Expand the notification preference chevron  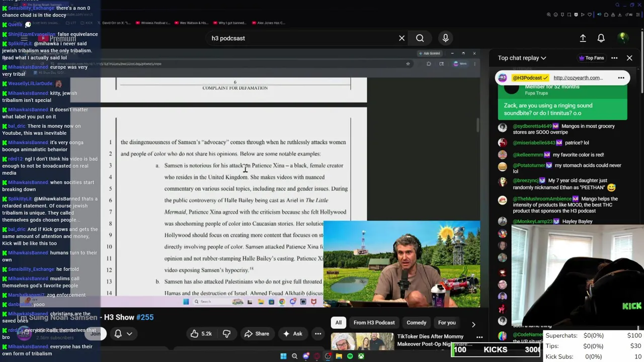[x=129, y=333]
